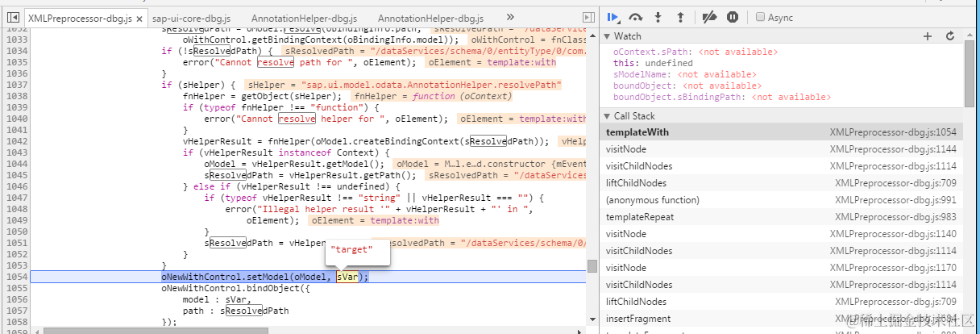Select the visitNode frame at line 1140
980x334 pixels.
[781, 234]
